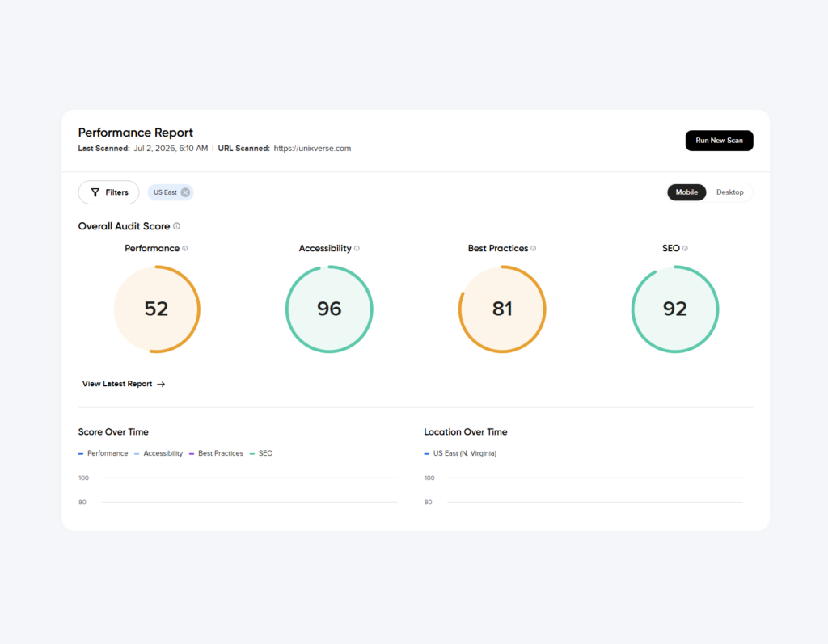Click the info icon next to Best Practices

pyautogui.click(x=534, y=248)
